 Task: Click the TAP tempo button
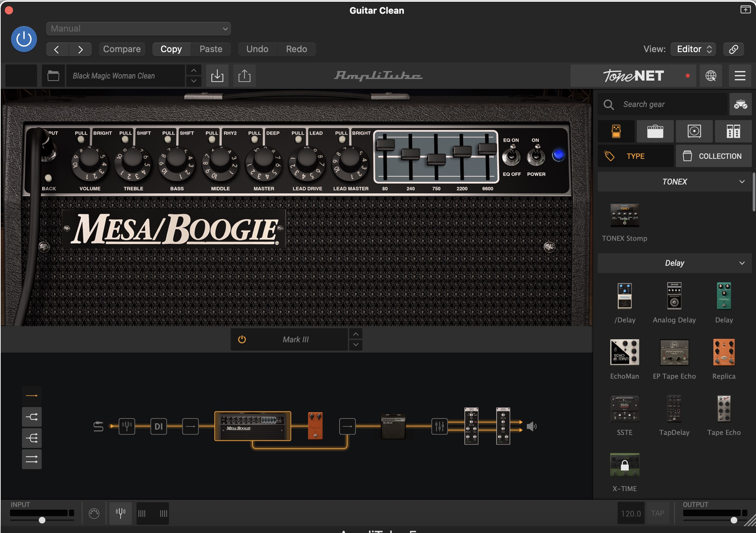click(658, 513)
